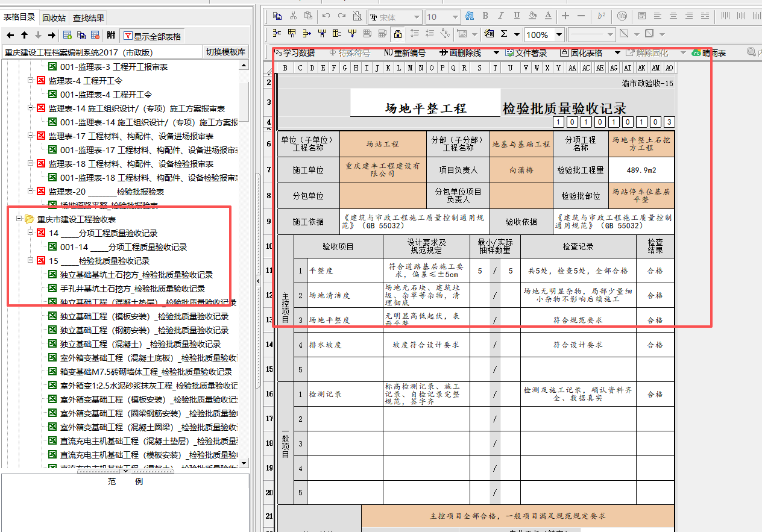Click the copy-table icon in the sidebar
Viewport: 762px width, 532px height.
(x=82, y=36)
